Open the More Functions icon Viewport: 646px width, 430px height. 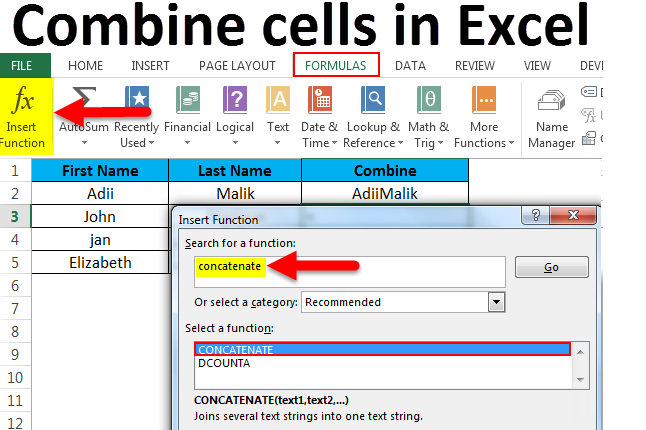pyautogui.click(x=484, y=99)
